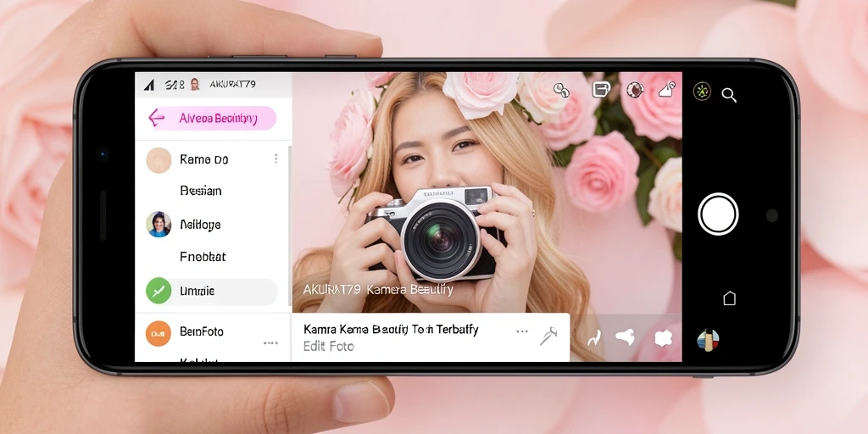Click the AKURAT79 title in status bar
Screen dimensions: 868x434
click(x=232, y=84)
